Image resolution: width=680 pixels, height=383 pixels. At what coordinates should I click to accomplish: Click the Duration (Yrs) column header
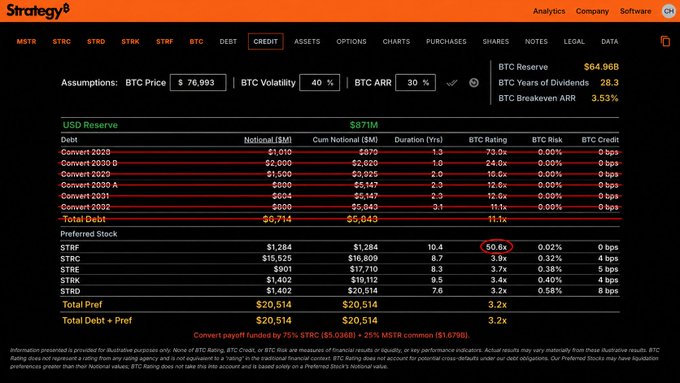point(418,140)
